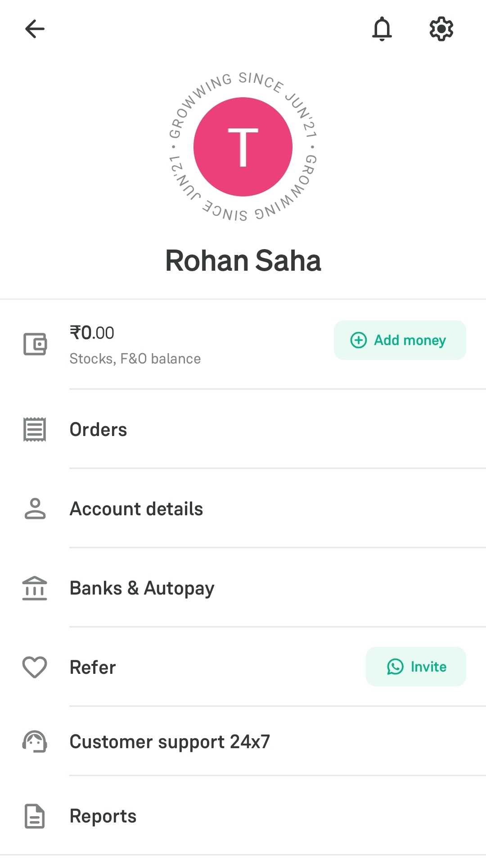The height and width of the screenshot is (868, 486).
Task: Tap the pink profile avatar
Action: [243, 147]
